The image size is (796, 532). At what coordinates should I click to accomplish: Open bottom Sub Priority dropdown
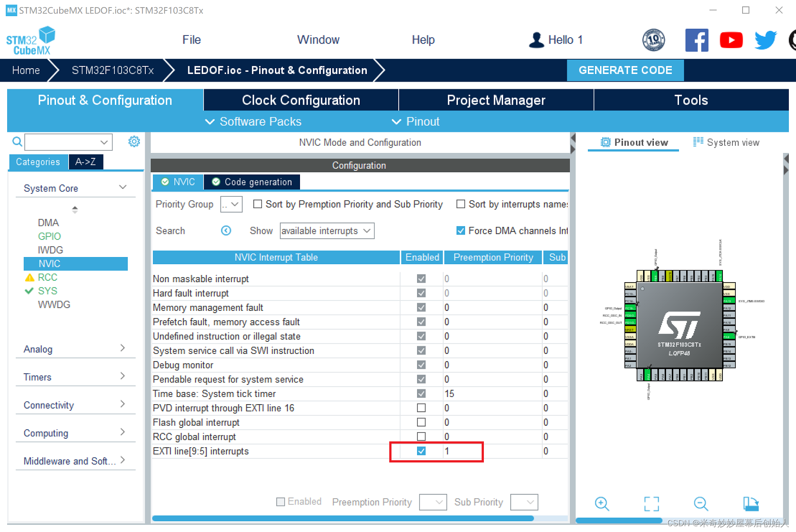coord(524,502)
